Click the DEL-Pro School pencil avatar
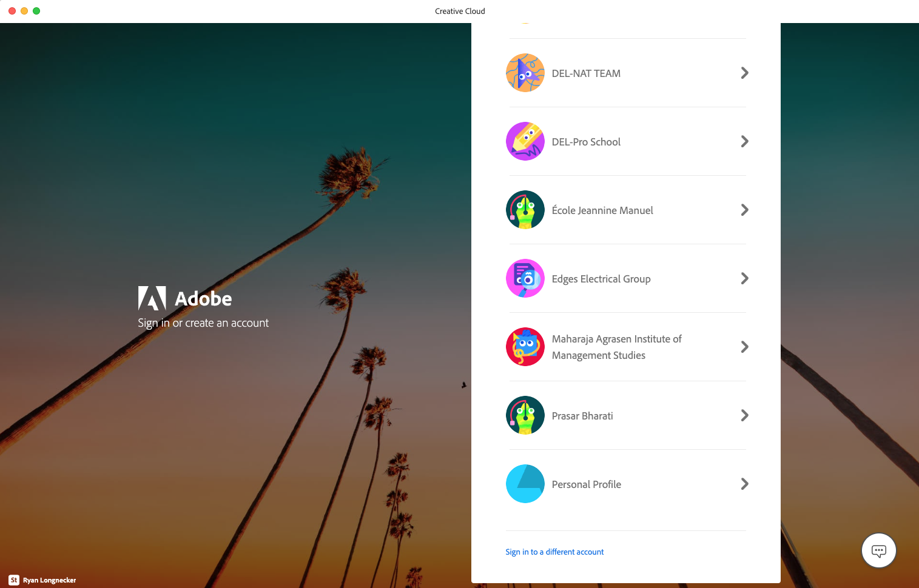 click(x=525, y=141)
